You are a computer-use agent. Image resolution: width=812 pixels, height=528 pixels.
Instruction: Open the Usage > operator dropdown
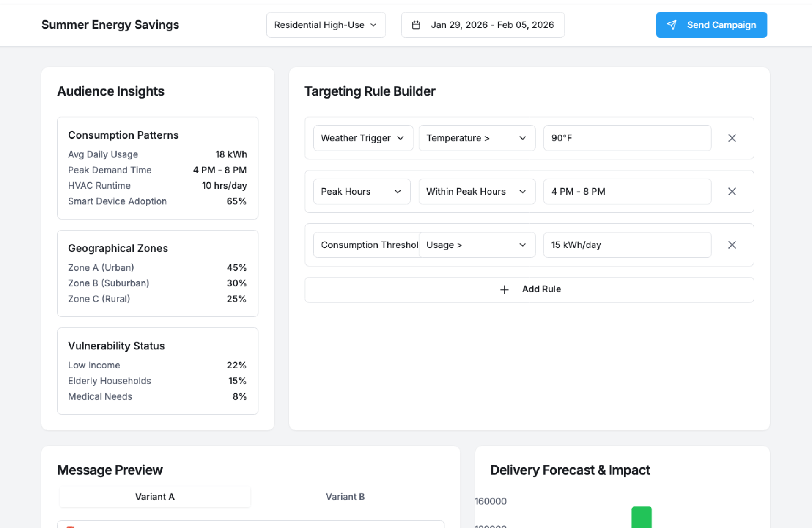(477, 245)
